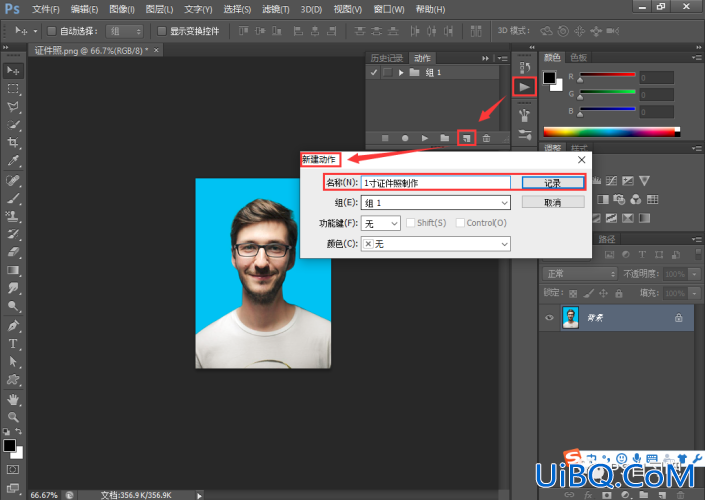
Task: Select the Path Selection tool
Action: click(x=13, y=362)
